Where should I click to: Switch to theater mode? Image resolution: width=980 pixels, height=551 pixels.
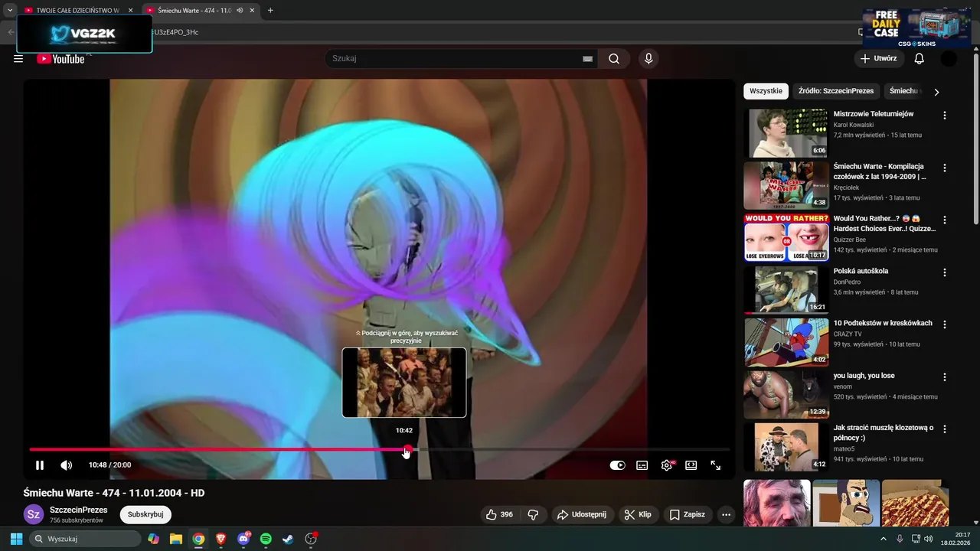(691, 465)
